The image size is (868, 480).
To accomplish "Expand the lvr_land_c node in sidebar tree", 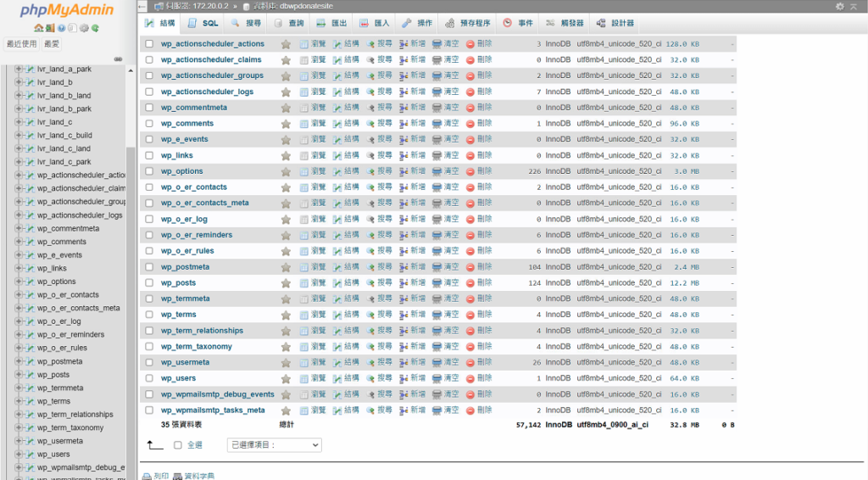I will click(x=19, y=122).
